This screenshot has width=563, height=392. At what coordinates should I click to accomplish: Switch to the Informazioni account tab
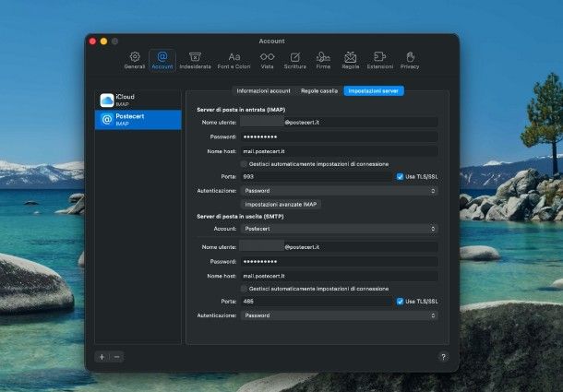tap(263, 91)
